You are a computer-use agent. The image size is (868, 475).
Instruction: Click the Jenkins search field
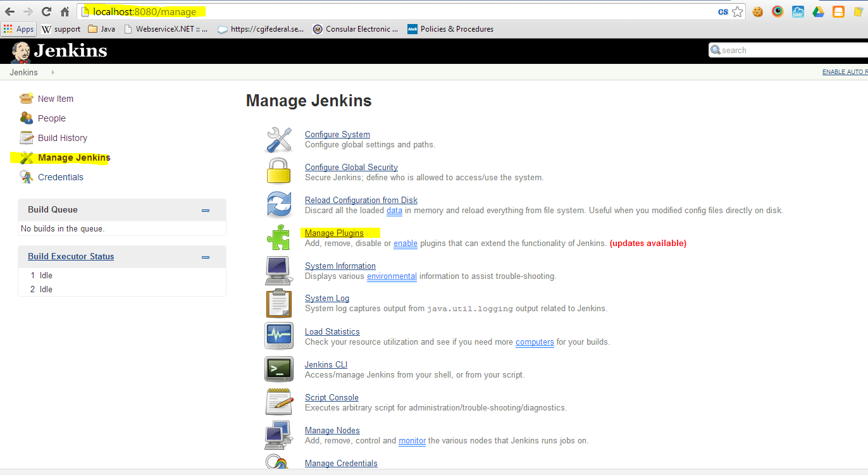click(788, 50)
